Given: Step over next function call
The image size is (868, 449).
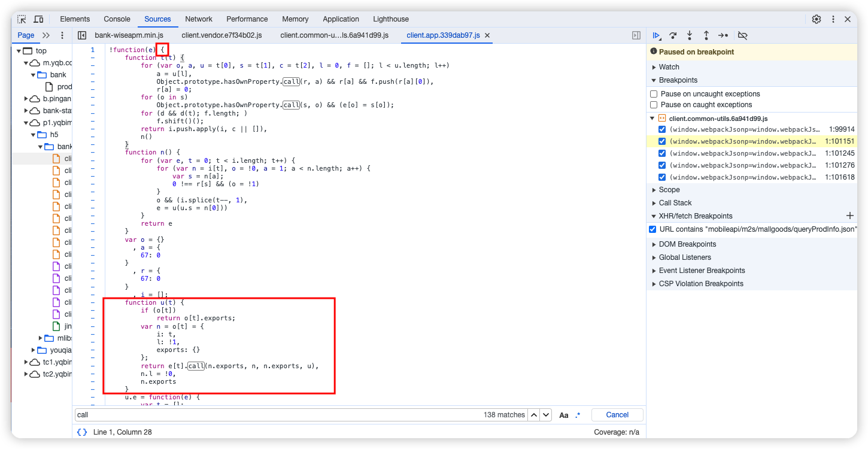Looking at the screenshot, I should tap(673, 35).
